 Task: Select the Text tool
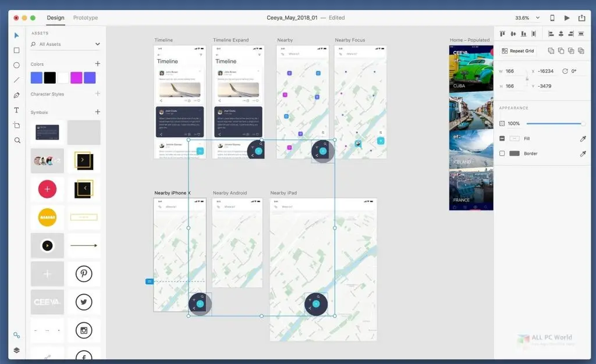click(16, 110)
